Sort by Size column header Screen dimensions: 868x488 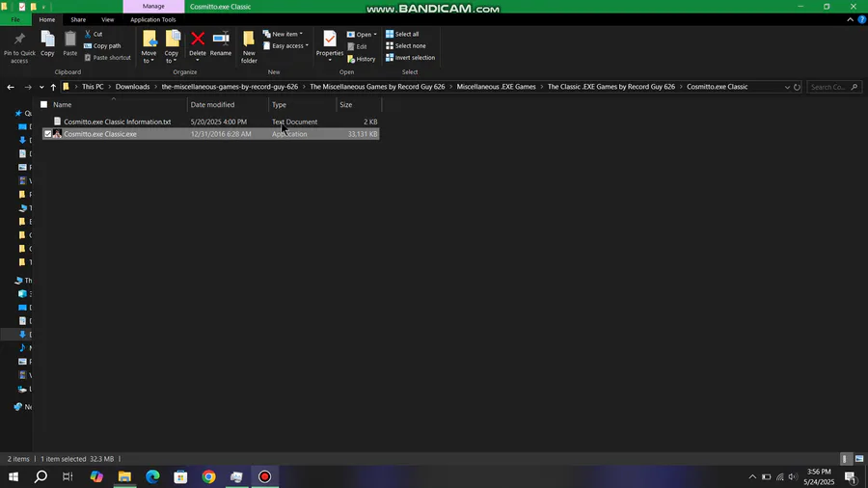[x=359, y=104]
